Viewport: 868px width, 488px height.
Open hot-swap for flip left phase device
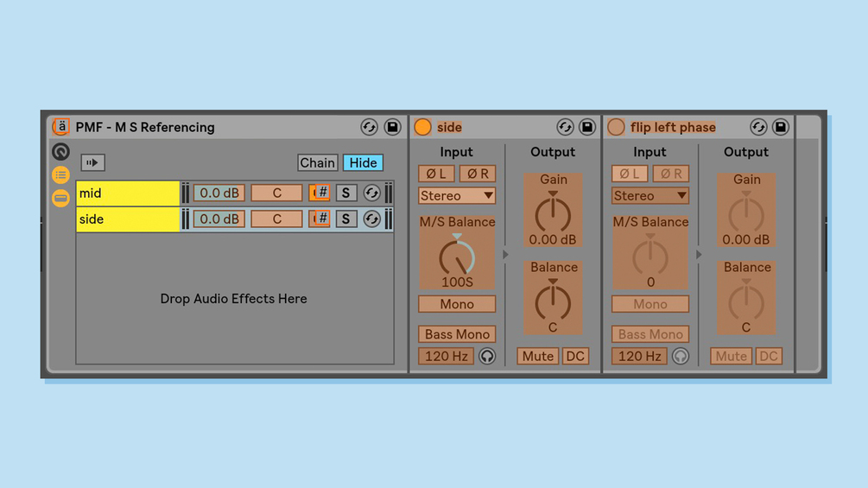(x=758, y=127)
